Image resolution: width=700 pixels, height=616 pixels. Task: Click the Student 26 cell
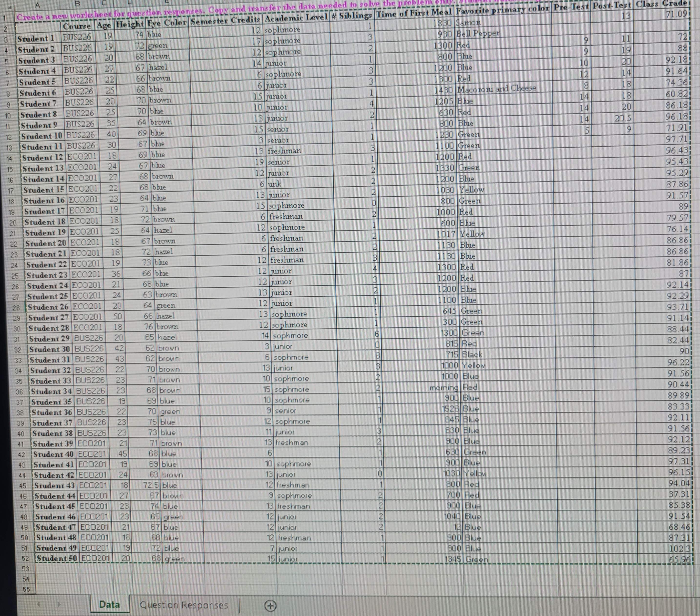coord(48,307)
